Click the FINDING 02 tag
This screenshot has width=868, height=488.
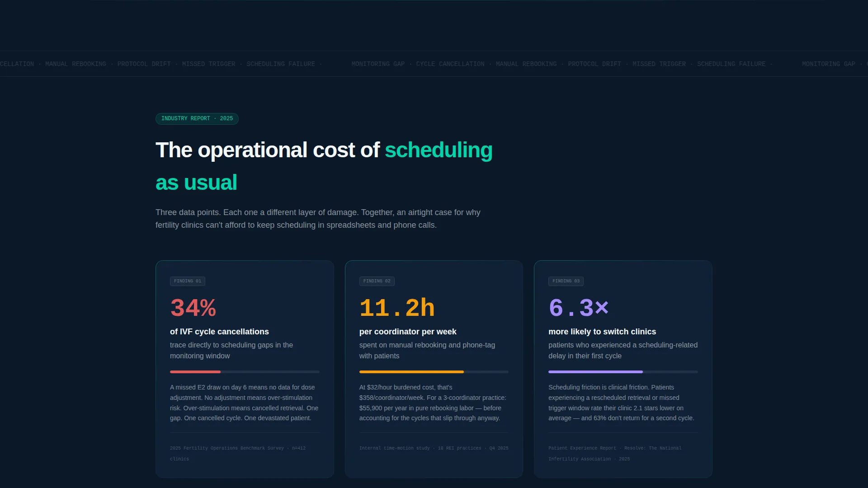(x=377, y=281)
